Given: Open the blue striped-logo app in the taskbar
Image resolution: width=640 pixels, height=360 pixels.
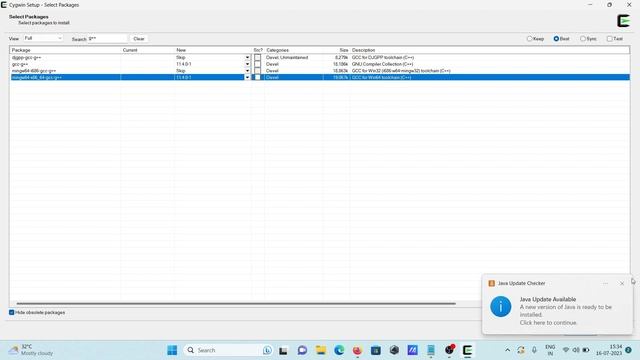Looking at the screenshot, I should (412, 350).
